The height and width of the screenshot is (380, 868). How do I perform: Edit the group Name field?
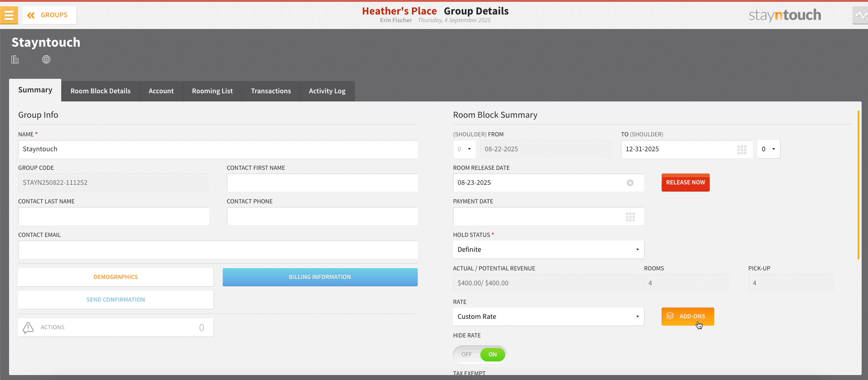click(x=218, y=149)
